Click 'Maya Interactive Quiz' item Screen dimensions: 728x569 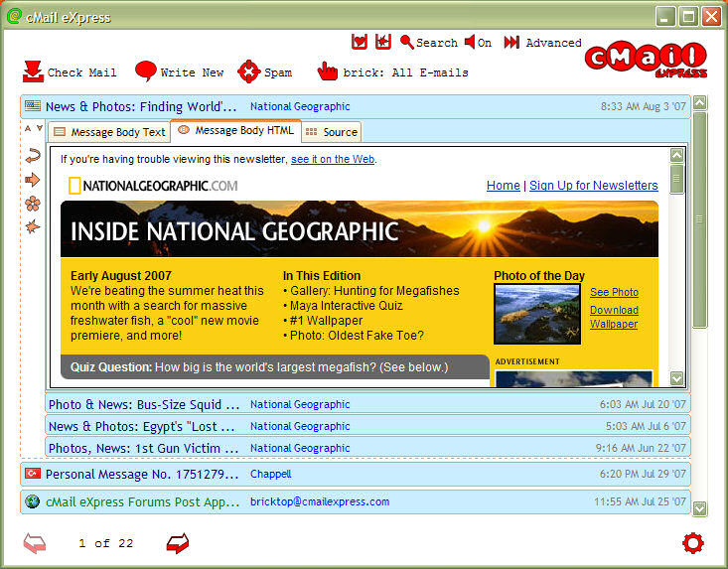click(x=346, y=306)
